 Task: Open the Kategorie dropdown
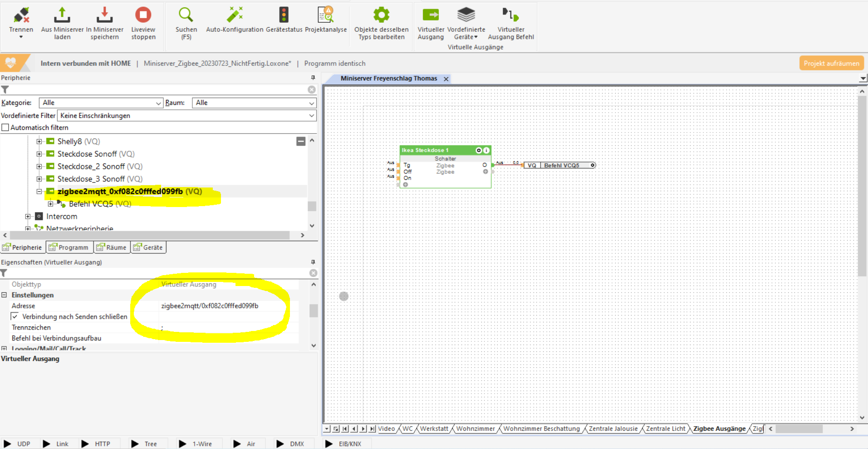coord(101,103)
